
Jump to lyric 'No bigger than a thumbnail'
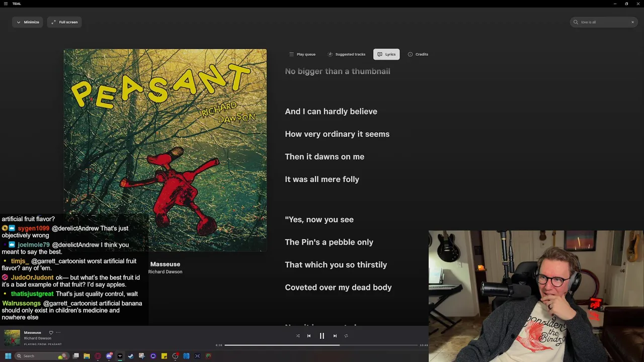(x=338, y=71)
